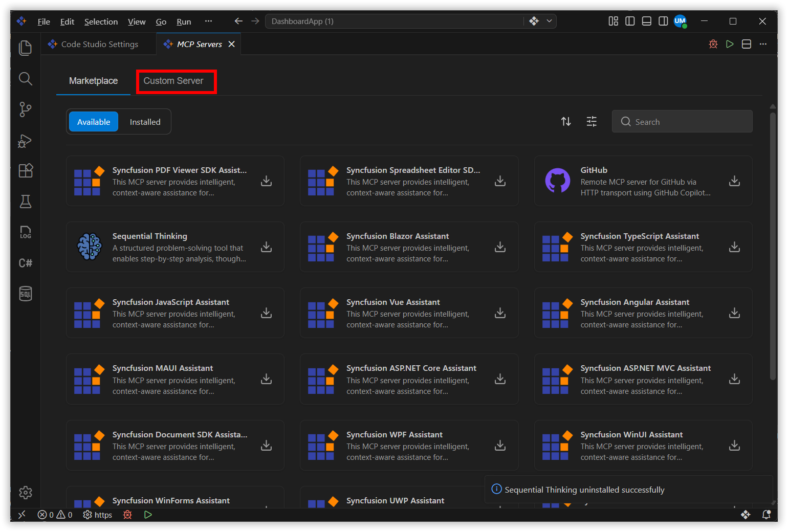Open the Go menu
Screen dimensions: 788x532
point(161,21)
